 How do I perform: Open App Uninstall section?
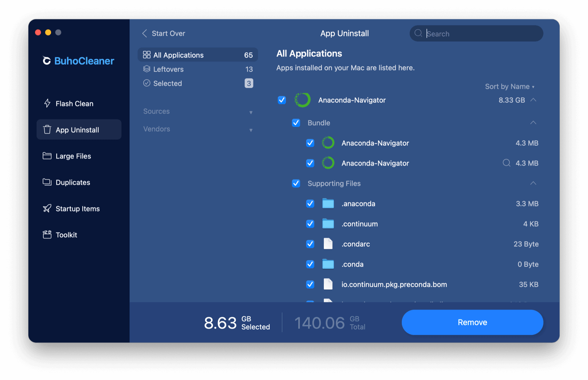tap(79, 130)
